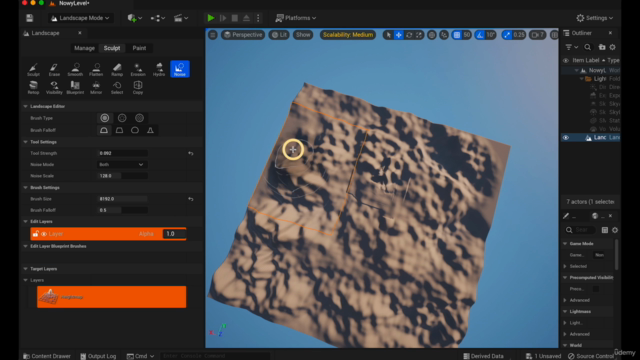
Task: Select the Blueprint brush tool
Action: [x=75, y=87]
